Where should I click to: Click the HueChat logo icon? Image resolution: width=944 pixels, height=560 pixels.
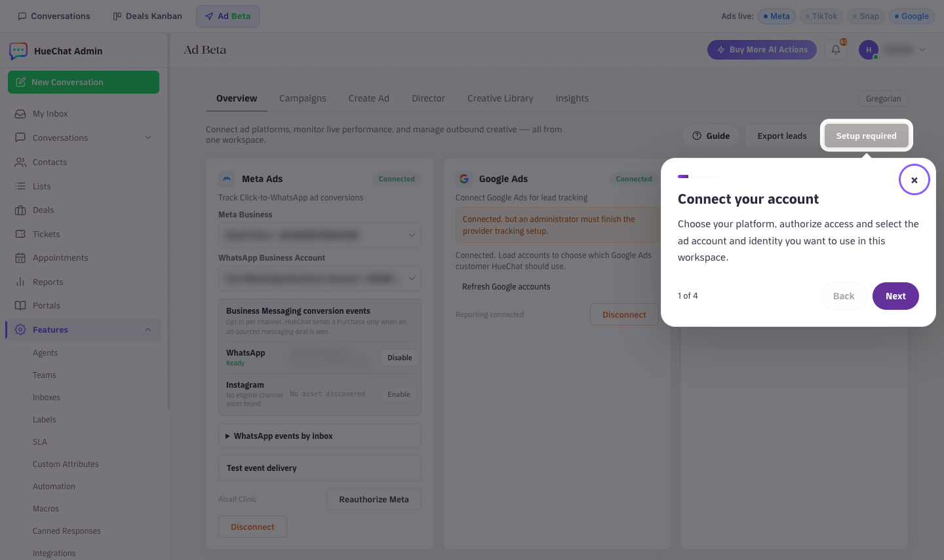[18, 51]
